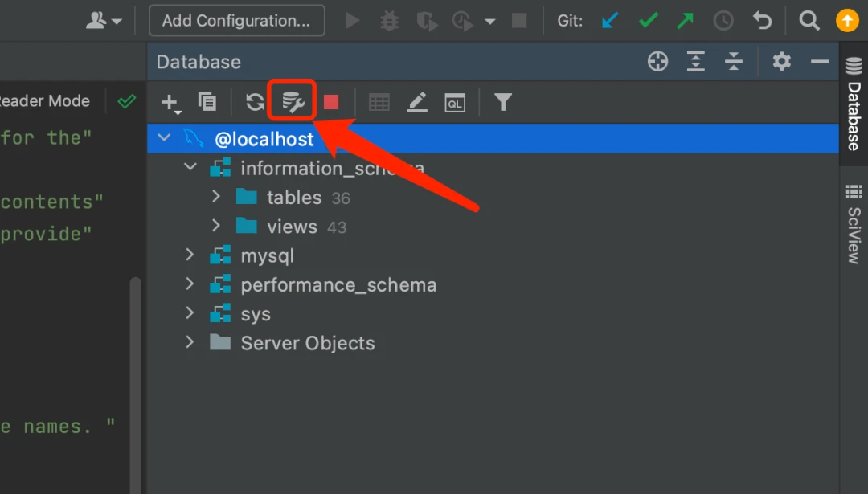Open the query console icon
868x494 pixels.
point(455,102)
